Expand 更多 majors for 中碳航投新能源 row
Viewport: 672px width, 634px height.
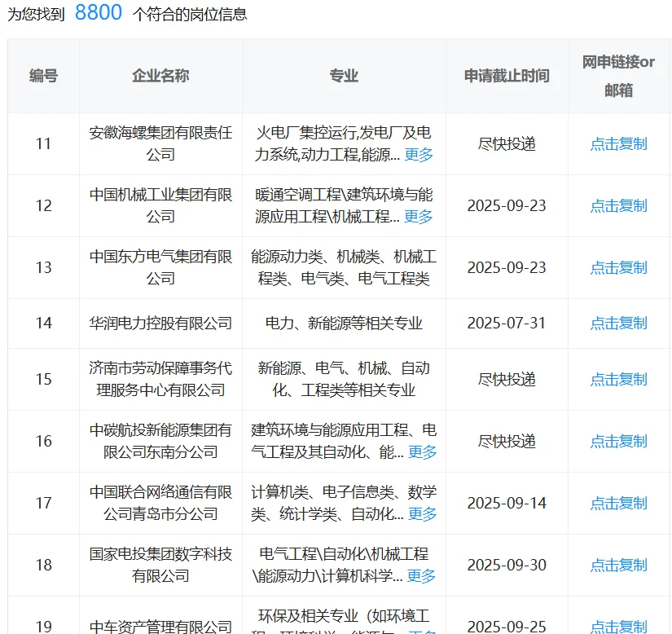pos(423,451)
